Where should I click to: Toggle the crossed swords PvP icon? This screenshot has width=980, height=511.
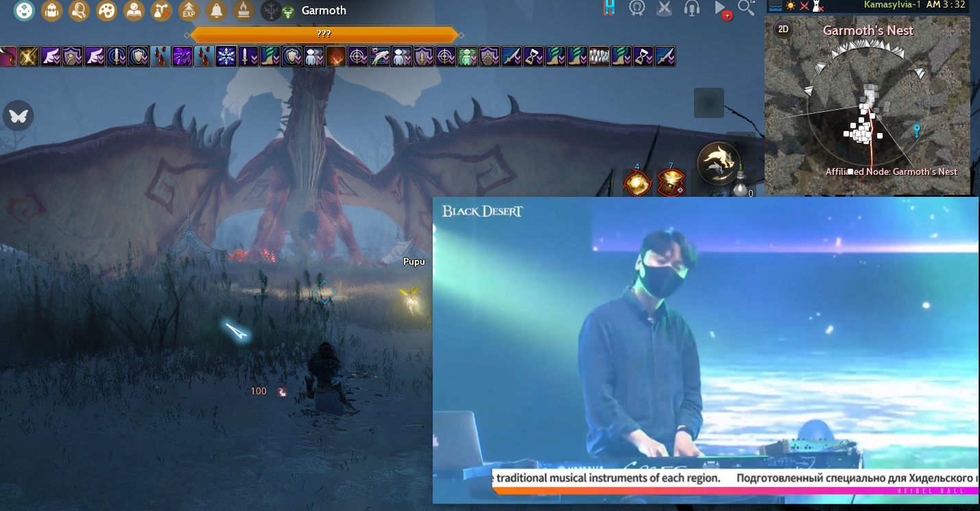[664, 8]
